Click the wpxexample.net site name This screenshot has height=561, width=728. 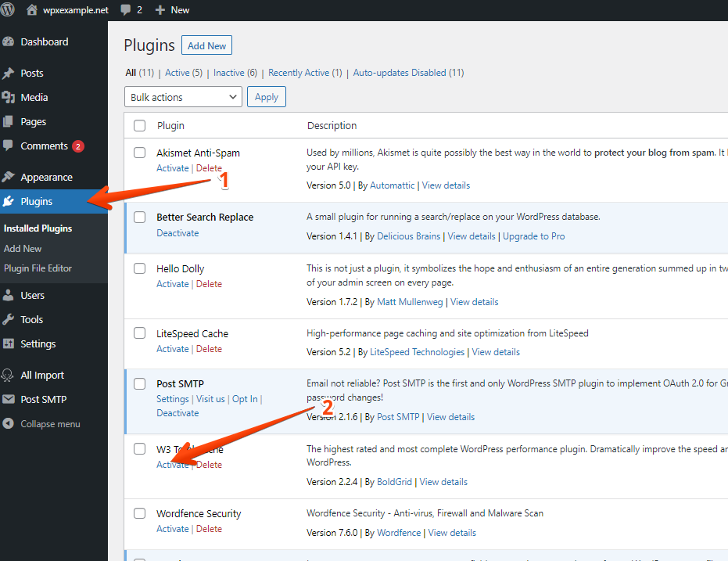(x=76, y=10)
